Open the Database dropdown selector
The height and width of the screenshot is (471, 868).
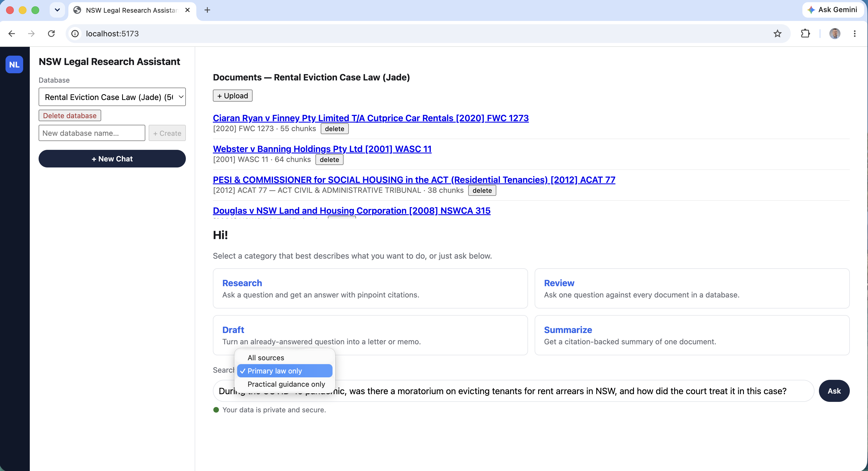112,97
